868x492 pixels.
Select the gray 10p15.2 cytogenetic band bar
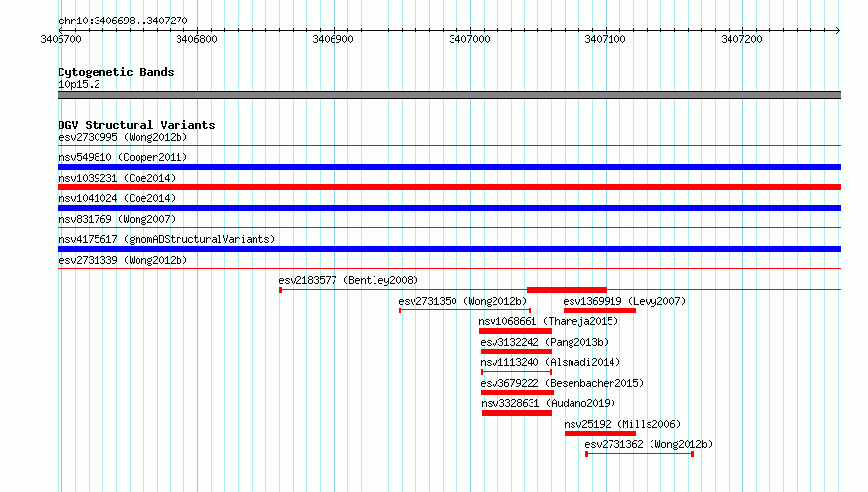(449, 95)
